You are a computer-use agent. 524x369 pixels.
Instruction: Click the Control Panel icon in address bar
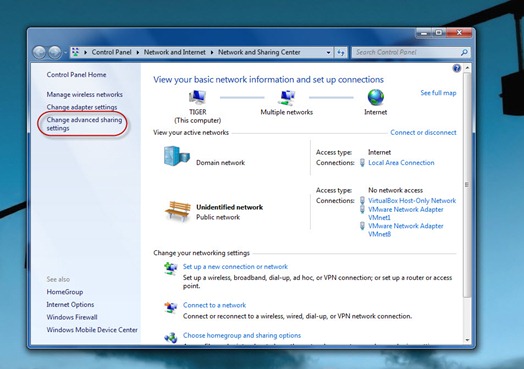coord(76,52)
